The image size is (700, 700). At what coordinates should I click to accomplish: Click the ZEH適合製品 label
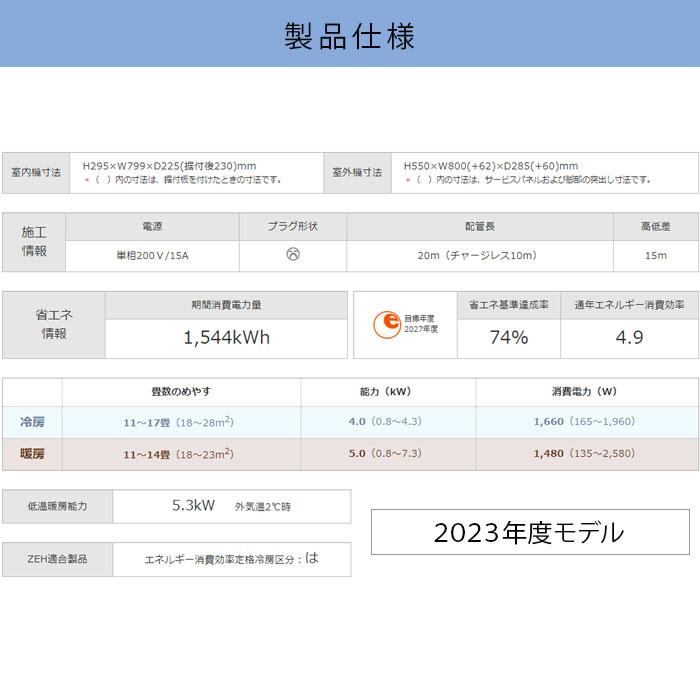click(x=58, y=559)
